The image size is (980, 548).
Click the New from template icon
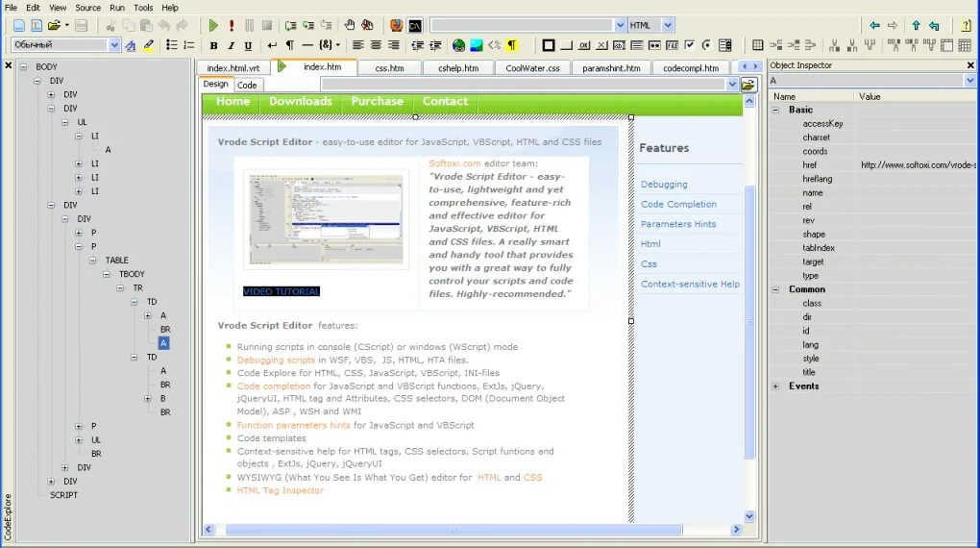[37, 26]
